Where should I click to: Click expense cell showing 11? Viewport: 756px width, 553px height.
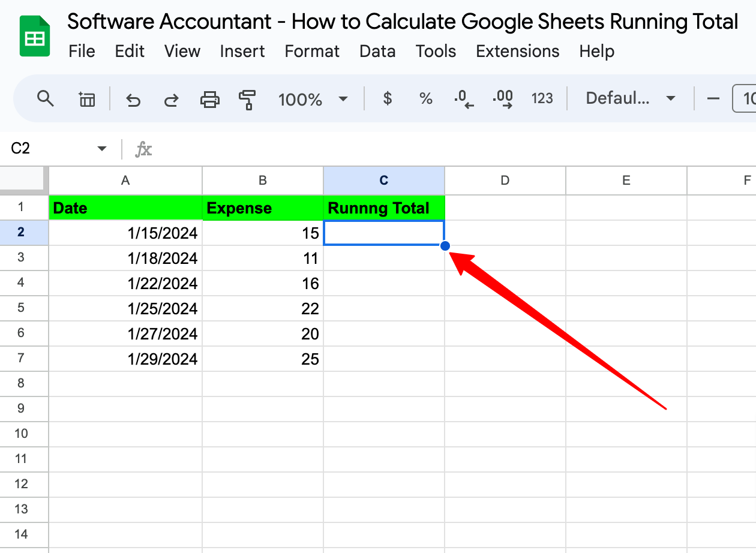click(x=263, y=258)
